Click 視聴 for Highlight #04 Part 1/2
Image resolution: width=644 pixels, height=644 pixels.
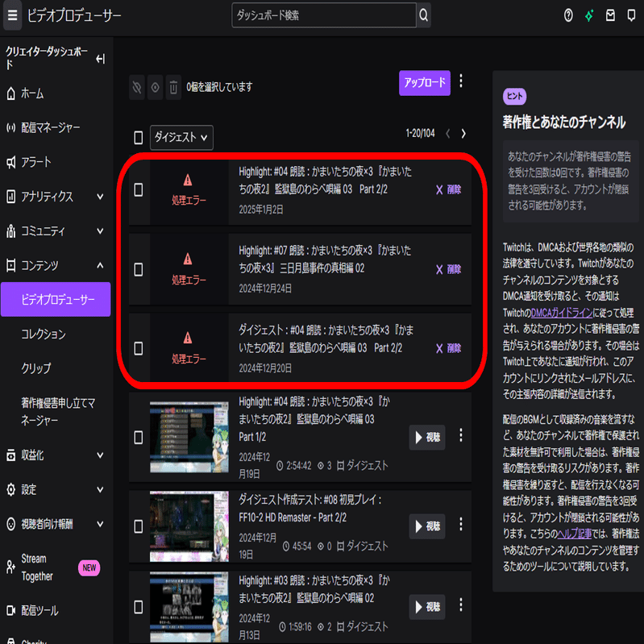point(427,438)
